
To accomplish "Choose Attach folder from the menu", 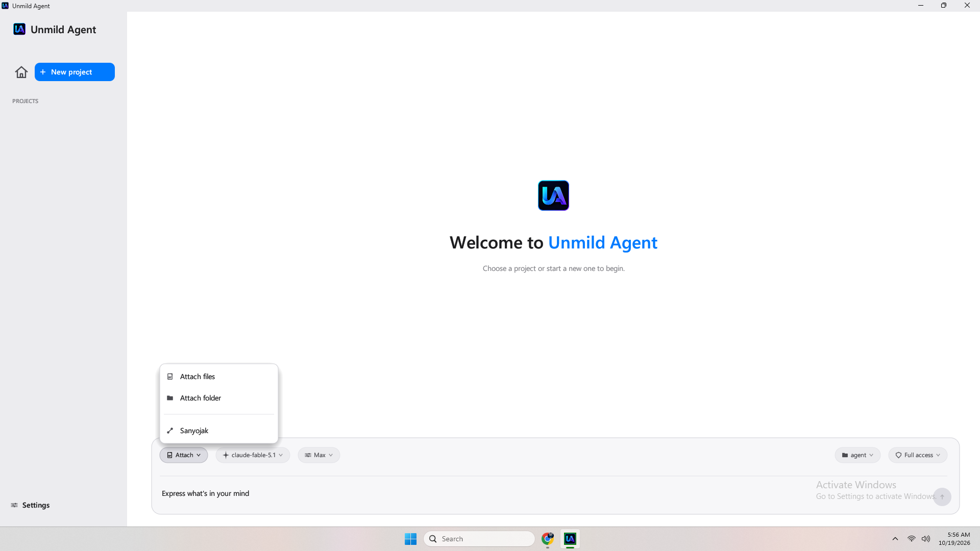I will pyautogui.click(x=219, y=398).
